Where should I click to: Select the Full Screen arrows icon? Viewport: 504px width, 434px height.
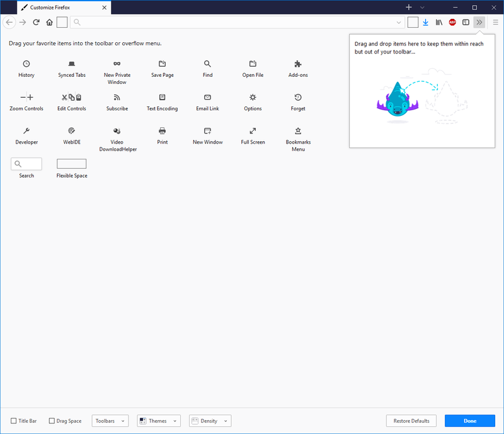click(x=253, y=130)
